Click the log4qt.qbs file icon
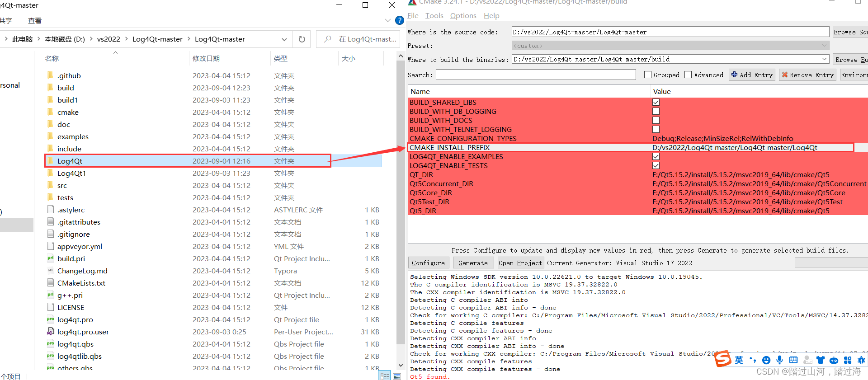 (x=51, y=343)
